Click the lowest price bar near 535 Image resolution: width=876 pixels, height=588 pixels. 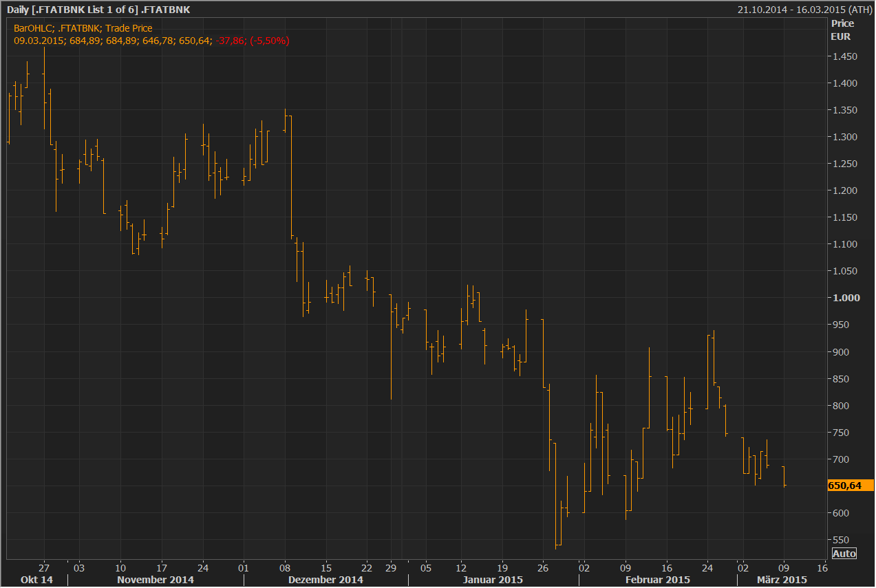click(556, 495)
